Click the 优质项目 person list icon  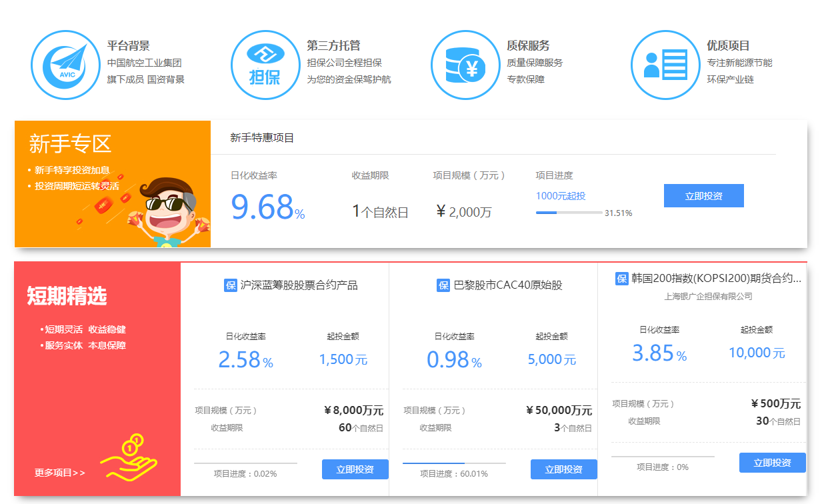pos(665,65)
